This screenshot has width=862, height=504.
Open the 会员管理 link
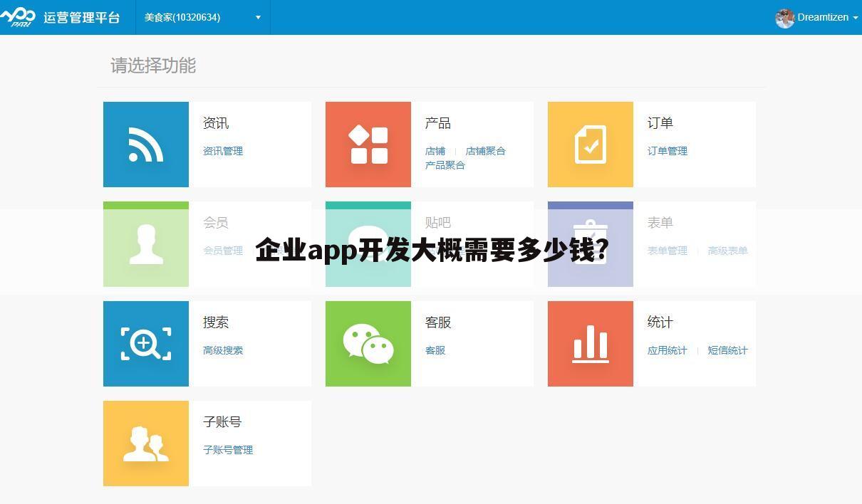223,251
